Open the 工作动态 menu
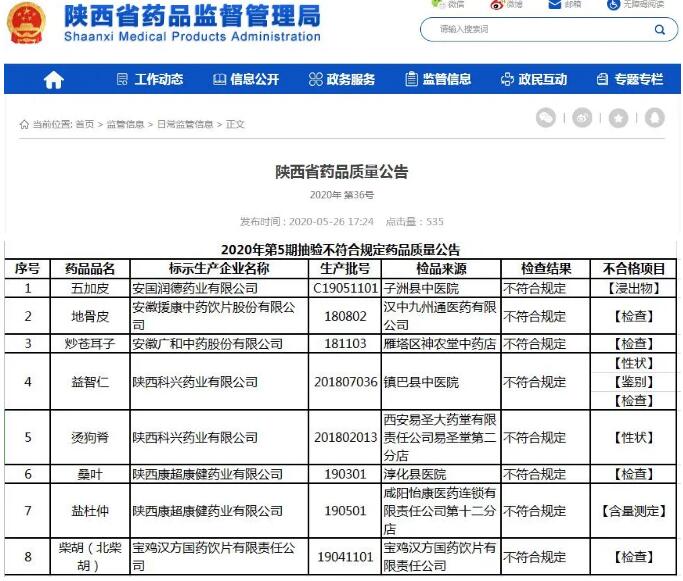683x581 pixels. point(150,80)
